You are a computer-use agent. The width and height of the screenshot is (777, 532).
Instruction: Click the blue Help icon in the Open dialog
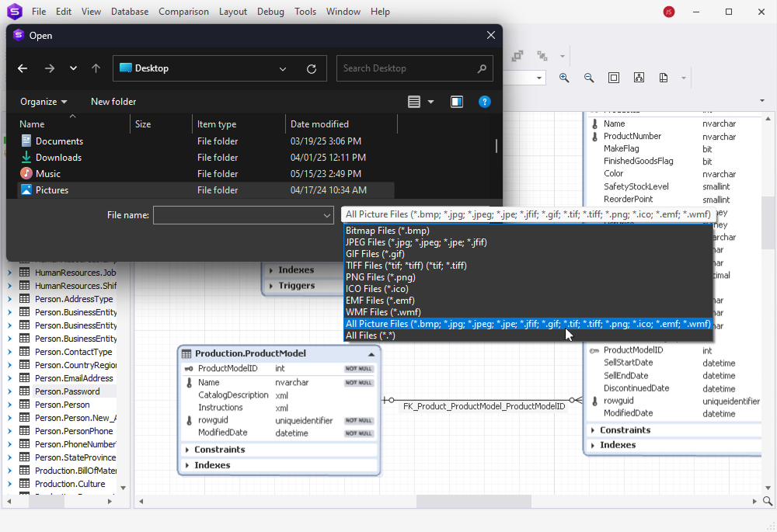pyautogui.click(x=484, y=101)
